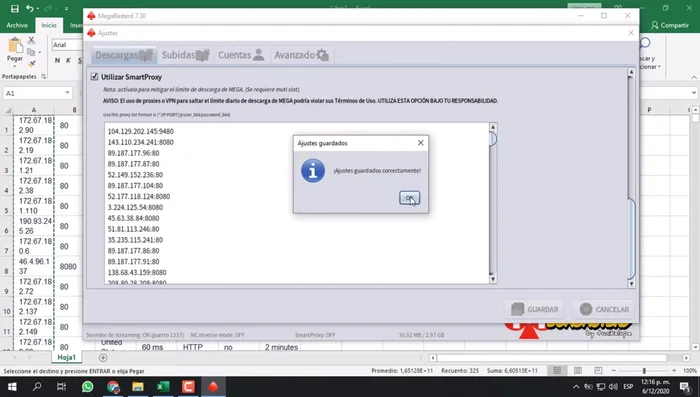700x397 pixels.
Task: Click the volume icon in system tray
Action: click(613, 387)
